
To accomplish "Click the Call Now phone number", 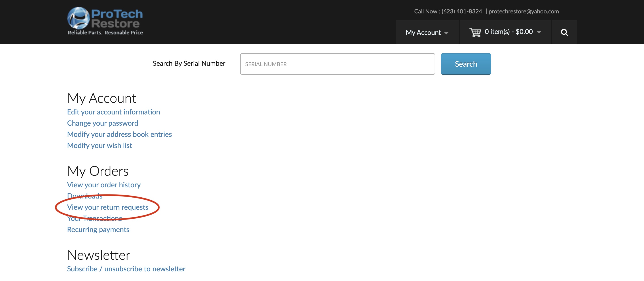I will click(462, 11).
